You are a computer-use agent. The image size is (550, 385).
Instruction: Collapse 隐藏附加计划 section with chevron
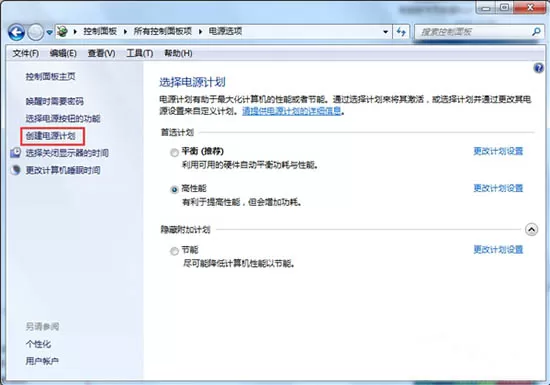click(x=531, y=230)
